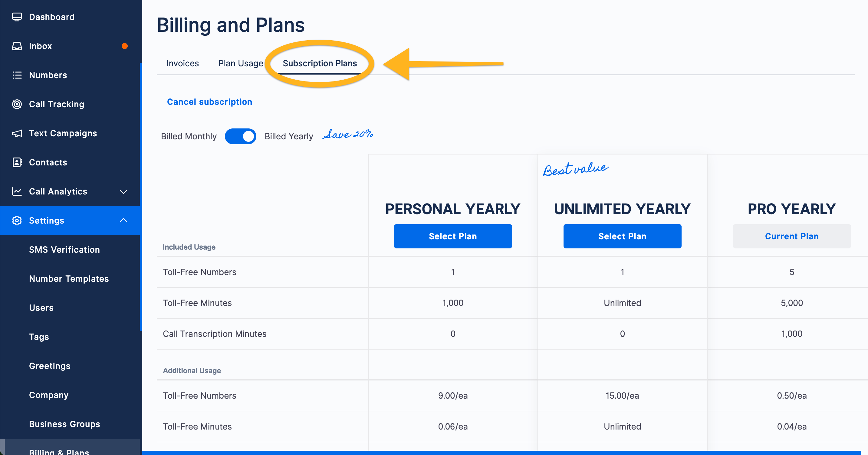Viewport: 868px width, 455px height.
Task: Toggle the monthly/yearly billing switch
Action: point(240,136)
